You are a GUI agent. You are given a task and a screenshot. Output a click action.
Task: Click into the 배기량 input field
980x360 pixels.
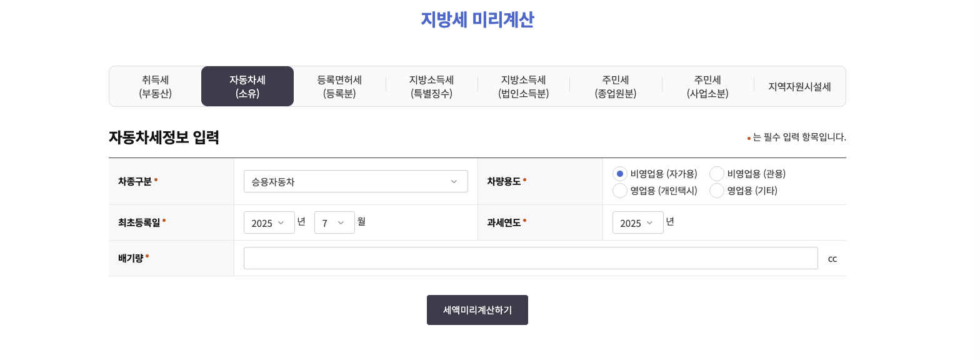click(531, 258)
